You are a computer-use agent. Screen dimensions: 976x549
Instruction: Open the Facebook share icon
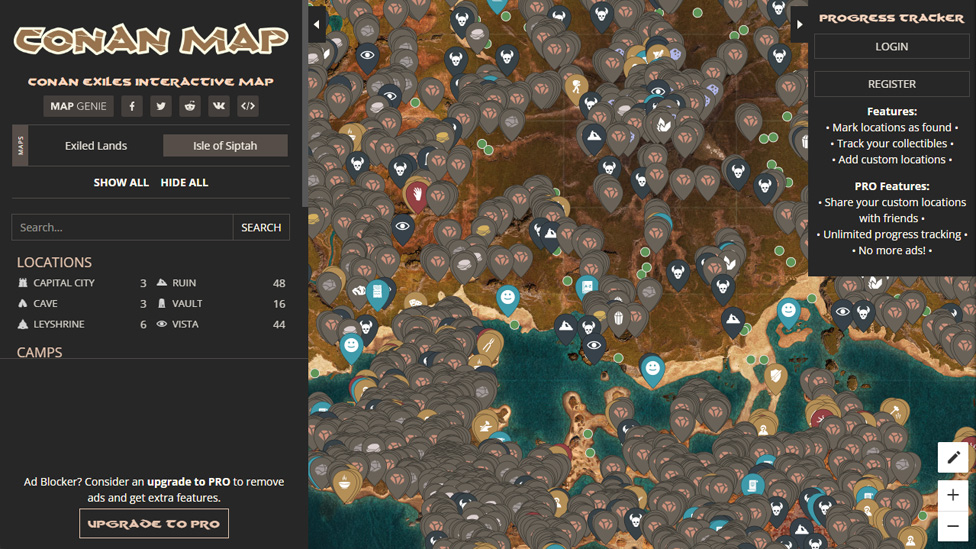pyautogui.click(x=132, y=106)
